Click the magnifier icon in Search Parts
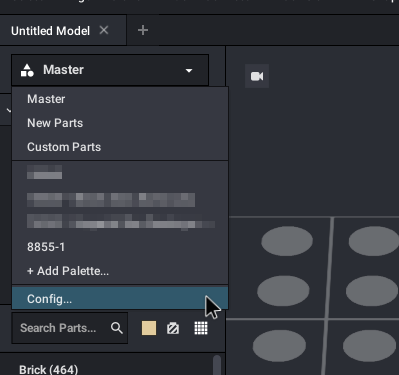This screenshot has width=399, height=375. pos(117,328)
